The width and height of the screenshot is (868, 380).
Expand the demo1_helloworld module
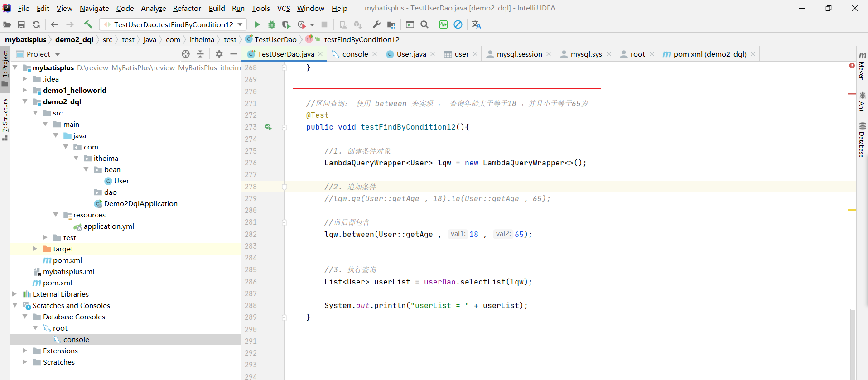click(x=25, y=90)
